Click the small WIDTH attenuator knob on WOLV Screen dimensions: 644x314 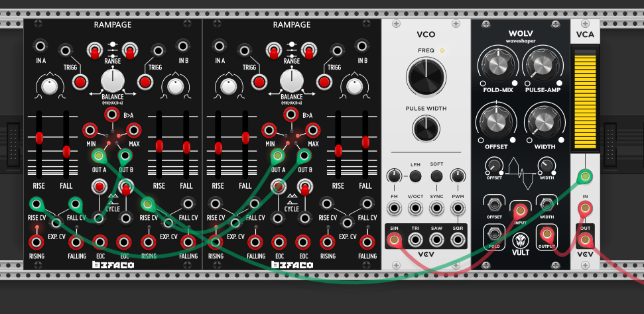point(547,165)
